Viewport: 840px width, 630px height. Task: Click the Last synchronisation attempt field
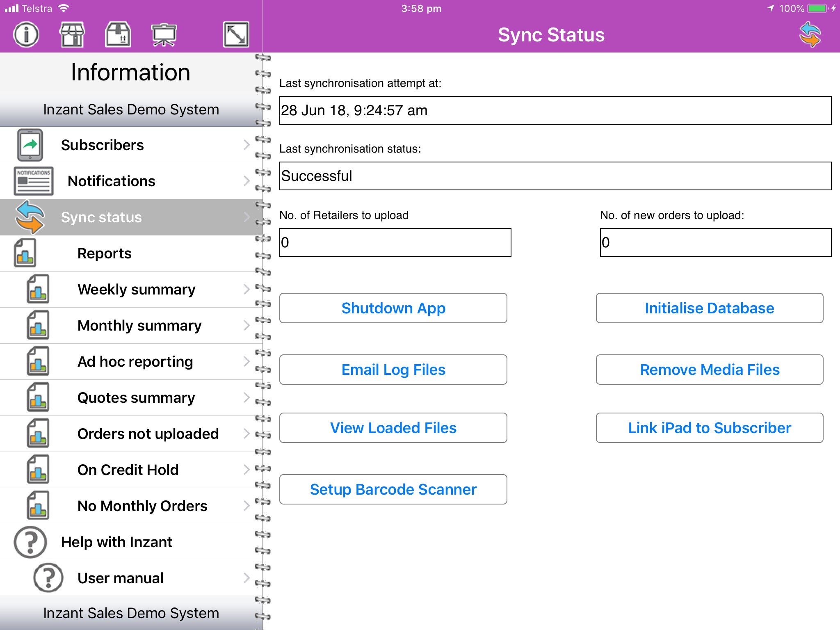(555, 110)
